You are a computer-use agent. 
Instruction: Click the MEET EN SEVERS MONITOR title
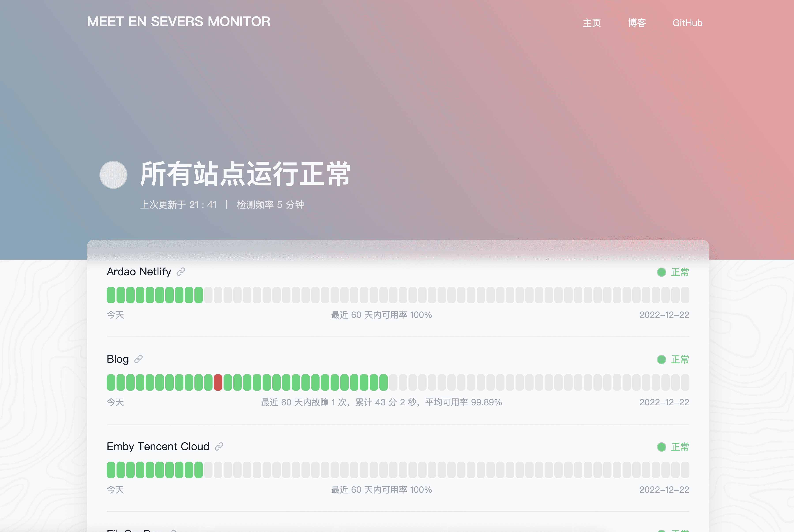[179, 21]
